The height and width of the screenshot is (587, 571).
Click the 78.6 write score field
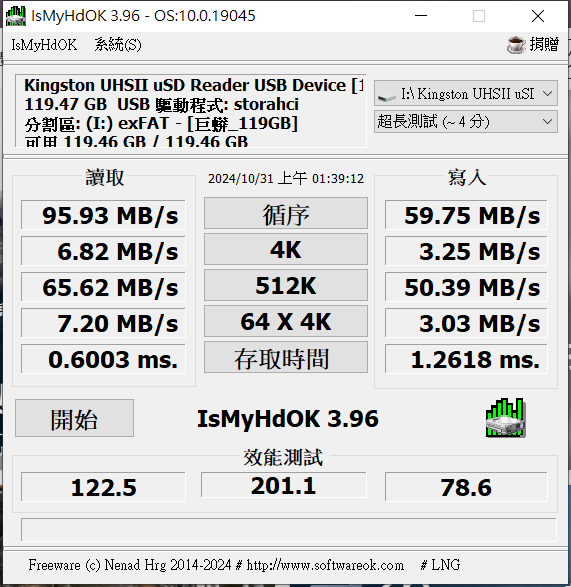pos(466,487)
